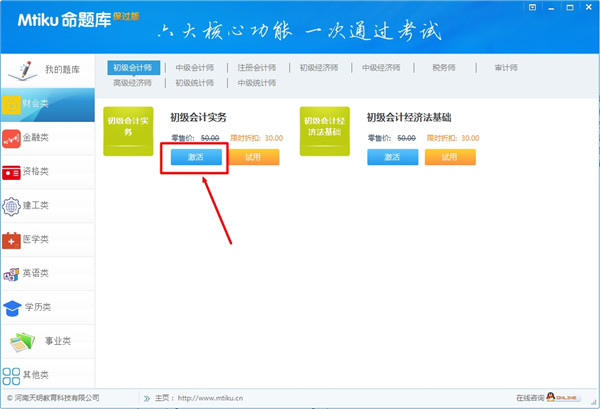Switch to the 初级统计师 tab
The height and width of the screenshot is (409, 600).
[x=194, y=83]
